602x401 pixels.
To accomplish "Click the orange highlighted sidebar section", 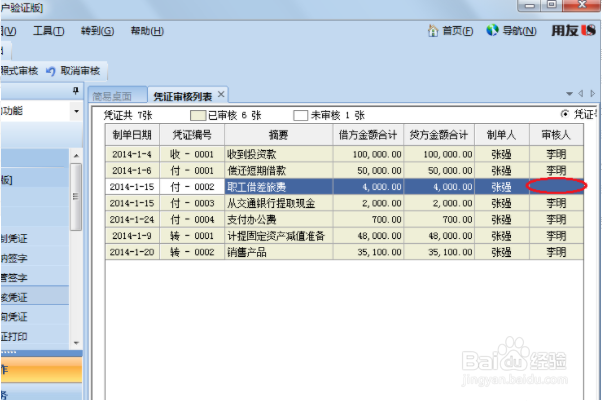I will point(41,370).
